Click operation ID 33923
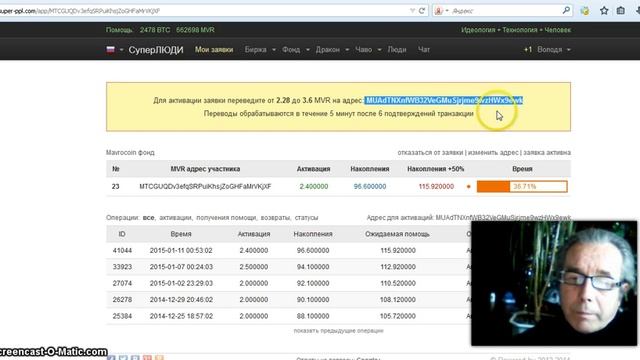 coord(122,267)
